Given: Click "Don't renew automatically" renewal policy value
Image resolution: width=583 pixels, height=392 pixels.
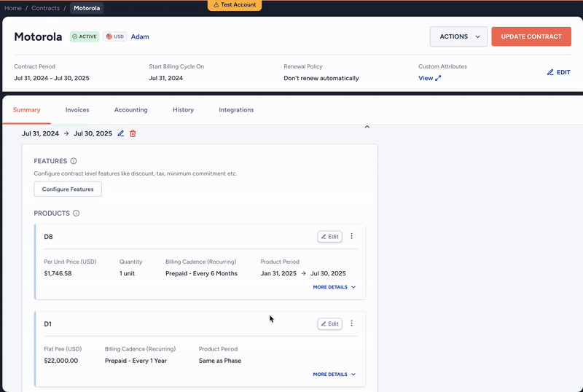Looking at the screenshot, I should (321, 78).
